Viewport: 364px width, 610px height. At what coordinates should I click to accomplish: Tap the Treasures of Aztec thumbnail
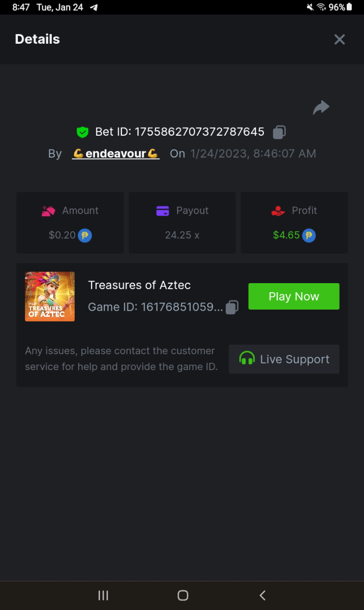(x=50, y=296)
